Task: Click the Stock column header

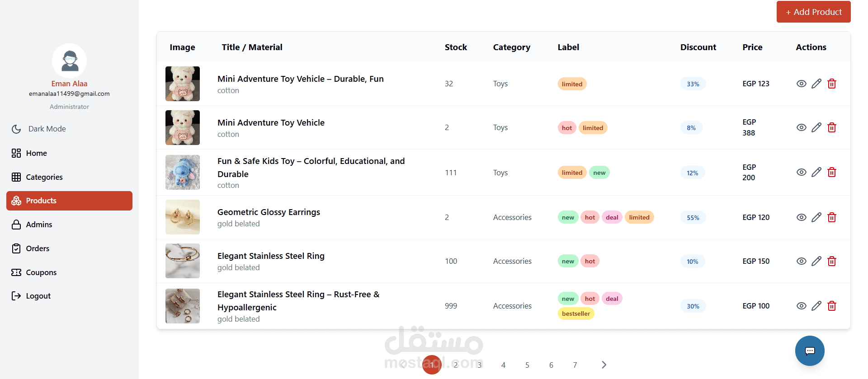Action: tap(456, 47)
